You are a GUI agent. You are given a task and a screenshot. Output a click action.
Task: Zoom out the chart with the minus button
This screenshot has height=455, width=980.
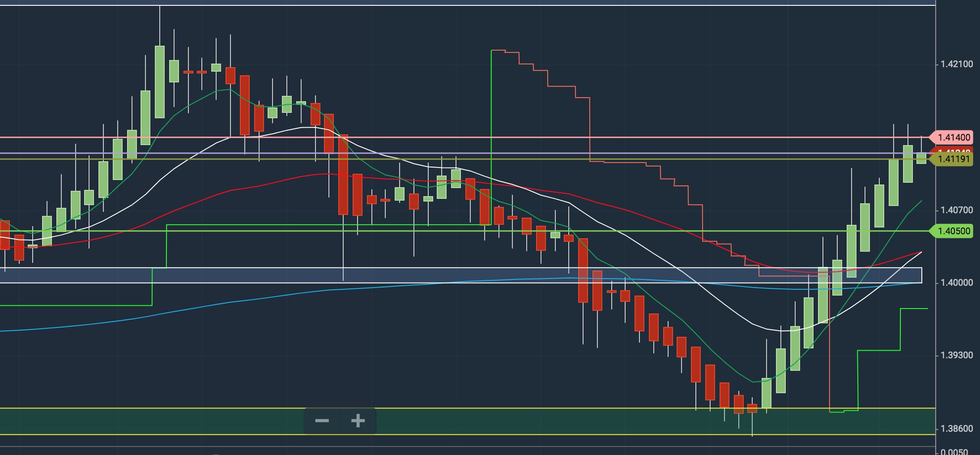(x=322, y=421)
